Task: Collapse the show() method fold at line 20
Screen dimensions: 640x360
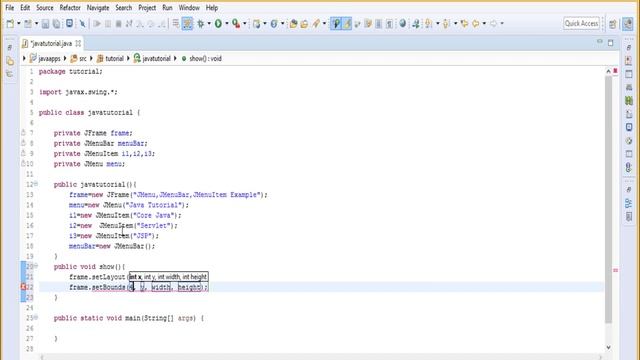Action: tap(36, 266)
